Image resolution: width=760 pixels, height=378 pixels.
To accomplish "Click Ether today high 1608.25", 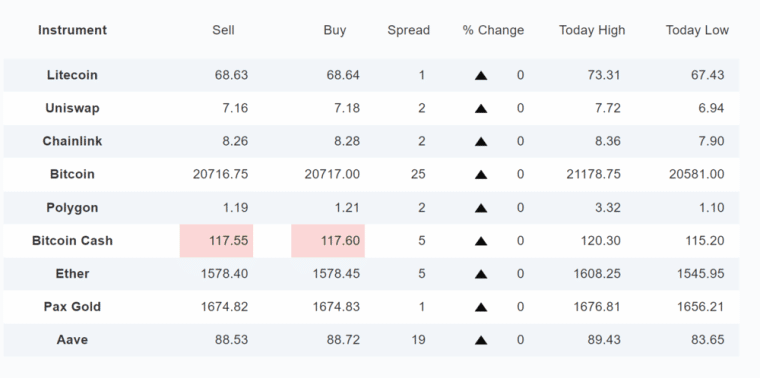I will coord(597,273).
